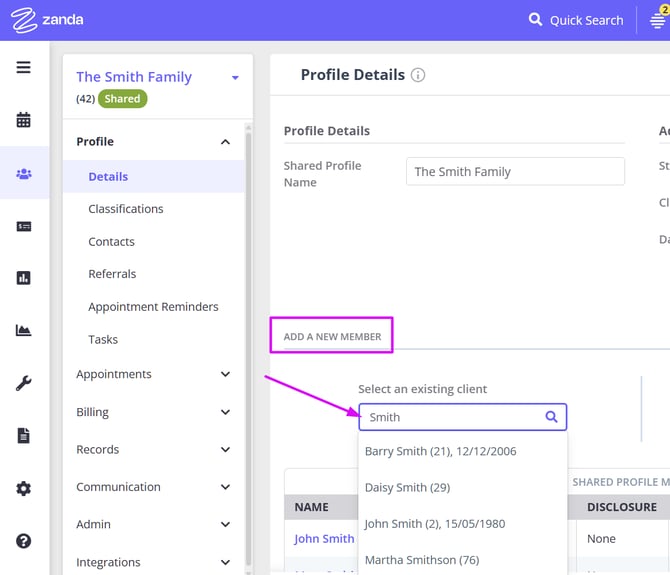Click the wrench tools icon
Screen dimensions: 670x575
[x=23, y=383]
